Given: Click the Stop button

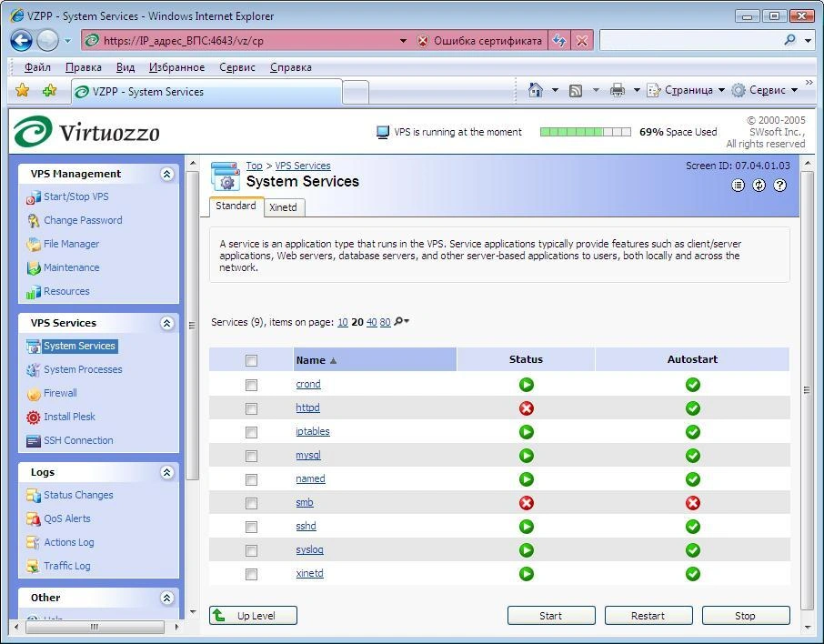Looking at the screenshot, I should tap(745, 616).
